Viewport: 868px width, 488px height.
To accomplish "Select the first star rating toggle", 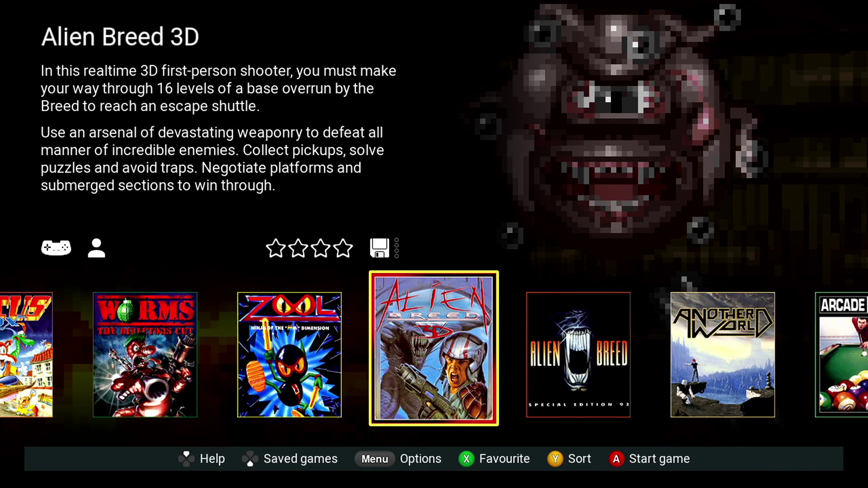I will click(276, 248).
